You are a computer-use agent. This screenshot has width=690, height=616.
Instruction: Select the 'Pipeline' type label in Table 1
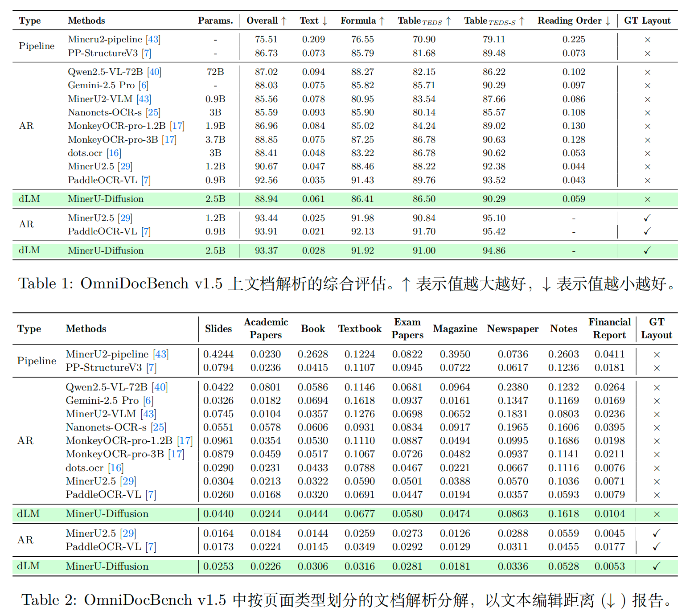coord(37,46)
